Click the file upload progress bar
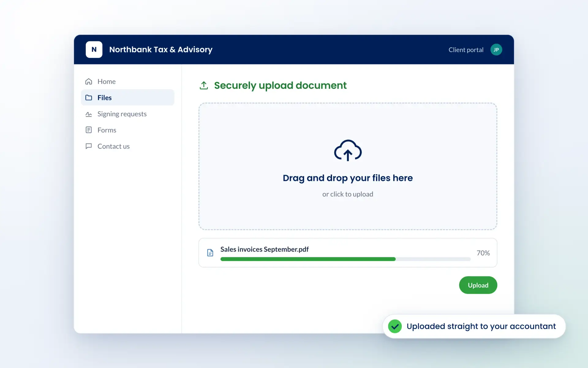The width and height of the screenshot is (588, 368). click(345, 259)
